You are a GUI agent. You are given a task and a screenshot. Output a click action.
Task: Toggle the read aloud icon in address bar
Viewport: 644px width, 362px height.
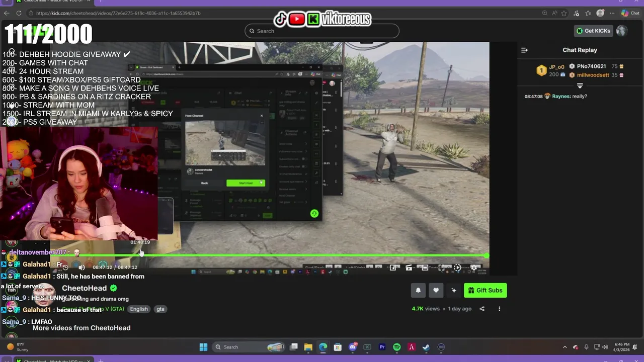(x=554, y=13)
